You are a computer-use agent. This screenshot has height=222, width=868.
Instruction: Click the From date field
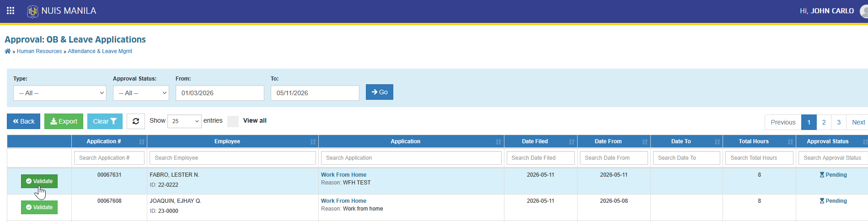click(x=220, y=93)
